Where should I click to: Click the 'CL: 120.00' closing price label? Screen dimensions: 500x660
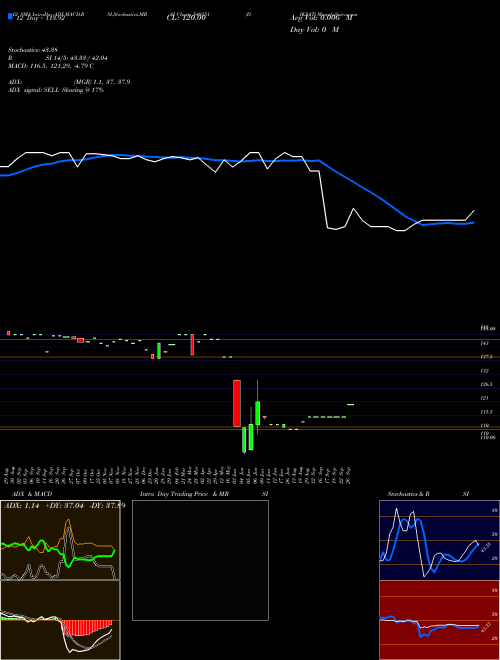186,19
